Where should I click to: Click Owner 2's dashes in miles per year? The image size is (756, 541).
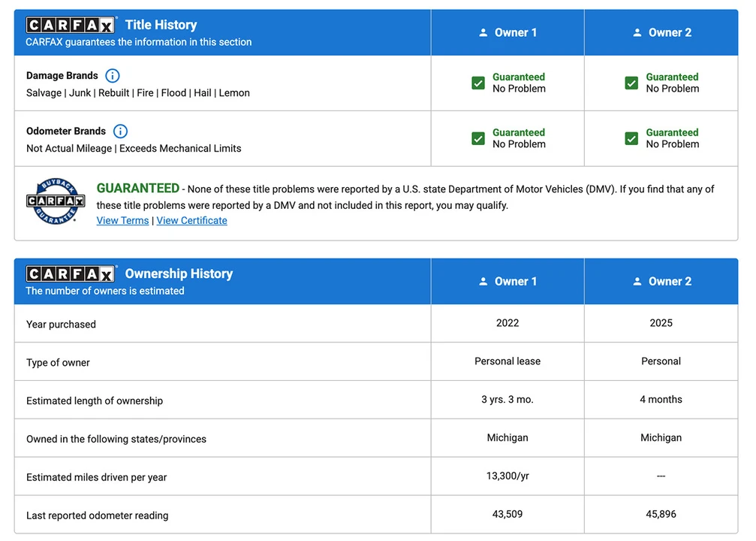(661, 476)
